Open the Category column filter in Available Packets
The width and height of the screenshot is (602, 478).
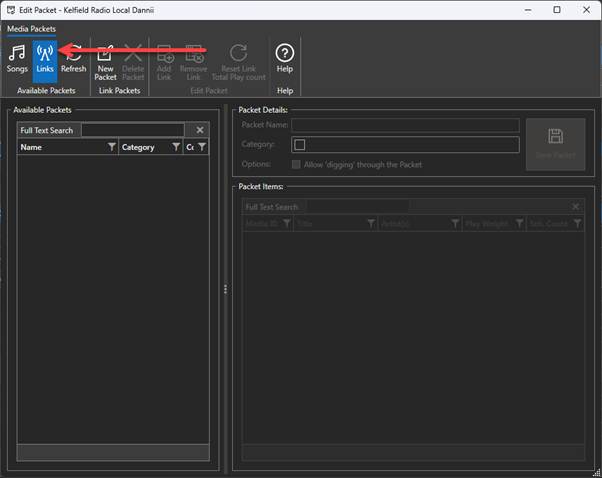pyautogui.click(x=176, y=147)
